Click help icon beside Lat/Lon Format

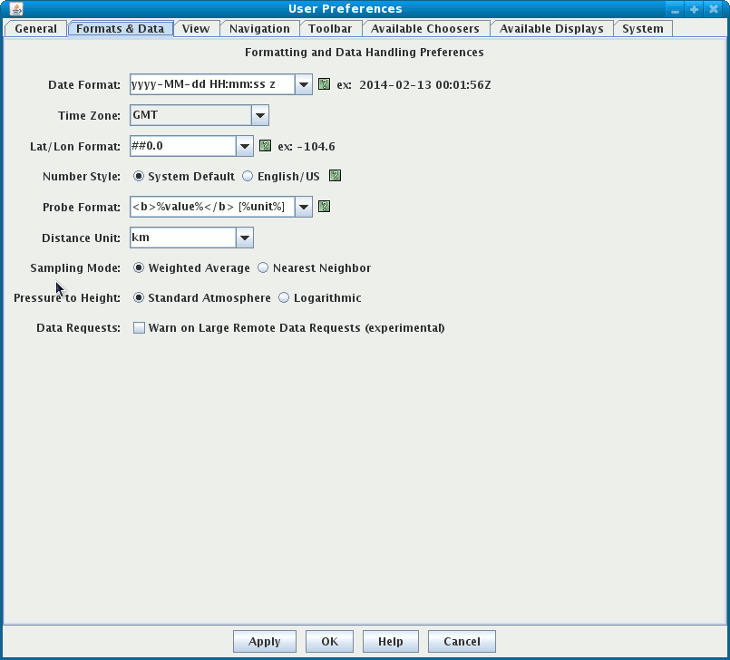tap(265, 146)
